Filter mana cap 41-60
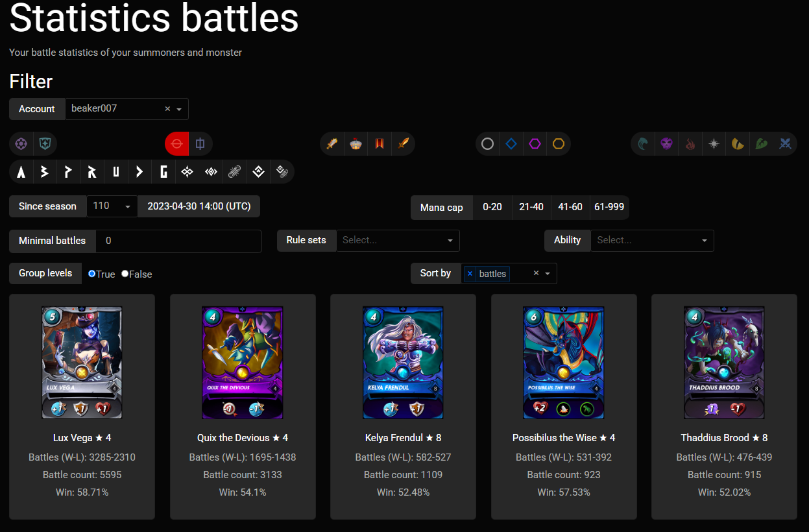 coord(570,207)
